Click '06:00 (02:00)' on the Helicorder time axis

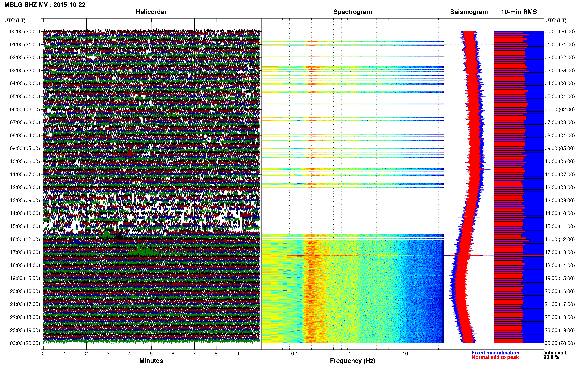point(25,110)
